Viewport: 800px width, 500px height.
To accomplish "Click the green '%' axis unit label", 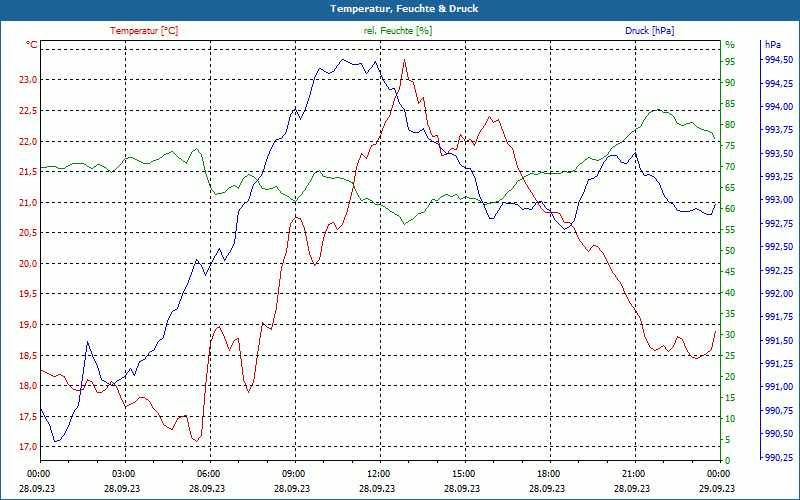I will (730, 45).
